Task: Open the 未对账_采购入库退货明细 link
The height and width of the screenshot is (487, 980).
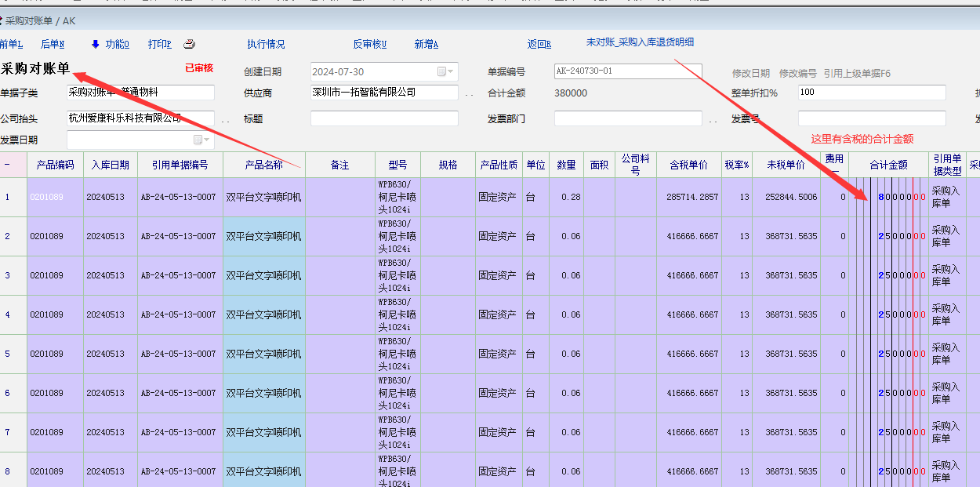Action: [x=640, y=42]
